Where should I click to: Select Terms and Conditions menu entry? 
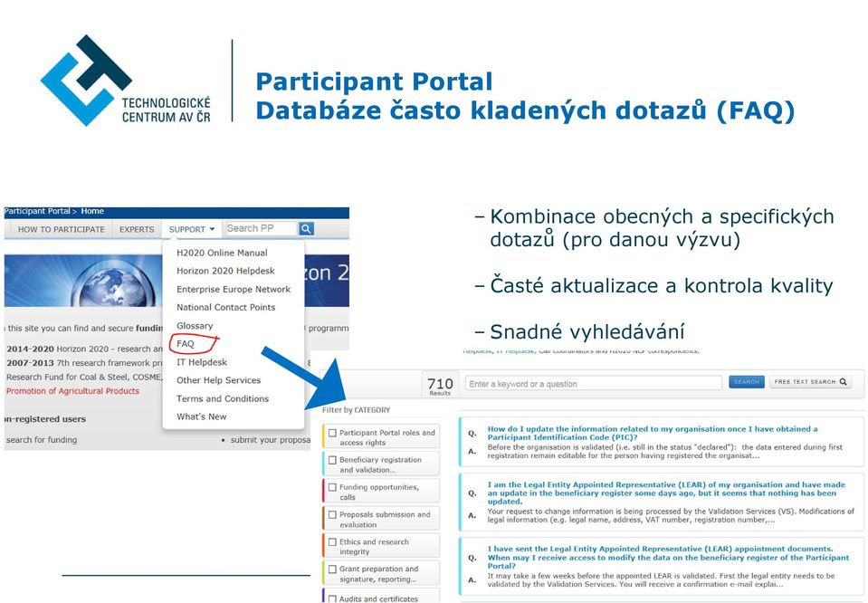(223, 398)
